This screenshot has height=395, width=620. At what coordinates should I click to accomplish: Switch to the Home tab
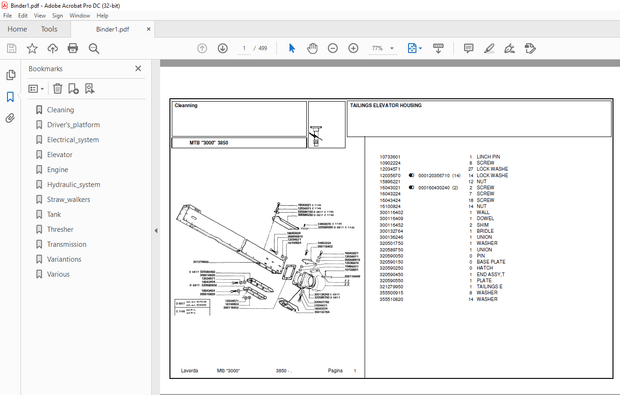pyautogui.click(x=17, y=29)
